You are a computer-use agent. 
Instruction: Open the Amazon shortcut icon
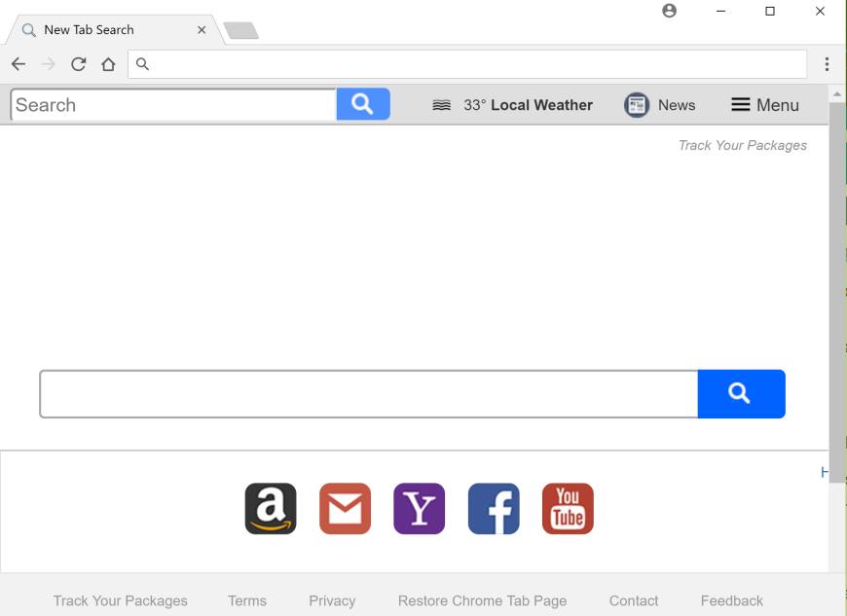(x=271, y=509)
